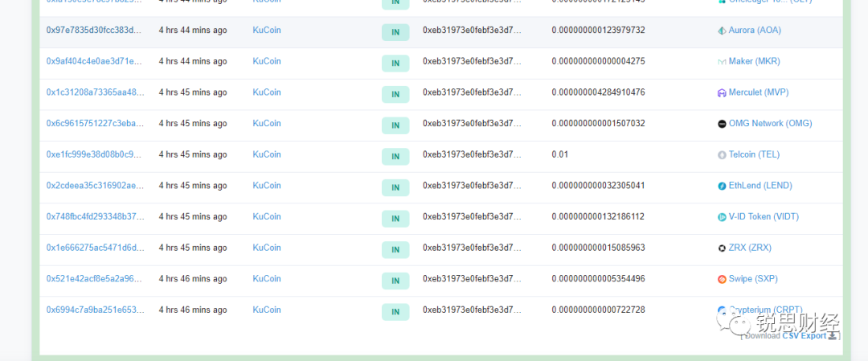
Task: Click the Aurora (AOA) token icon
Action: coord(722,31)
